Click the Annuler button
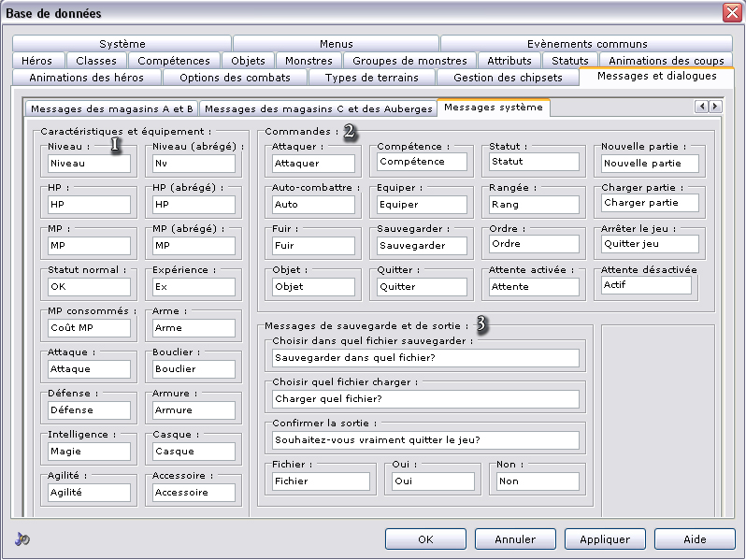The width and height of the screenshot is (746, 560). pyautogui.click(x=515, y=539)
